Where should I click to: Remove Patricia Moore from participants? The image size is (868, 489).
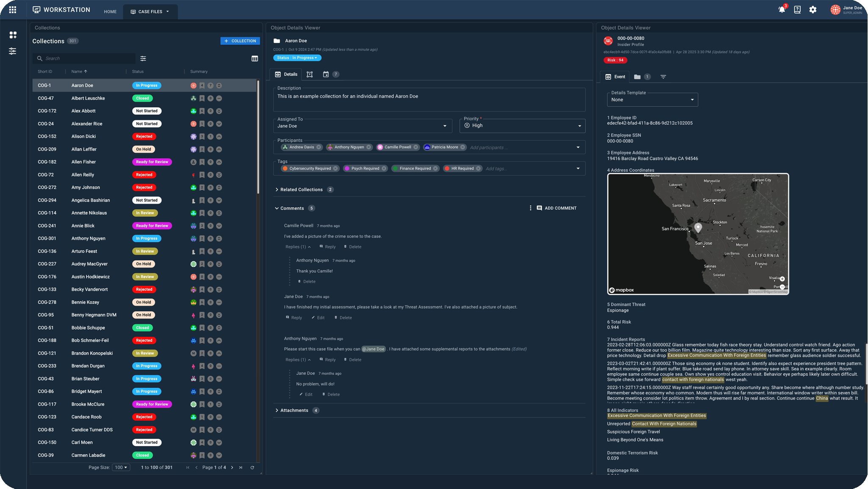click(463, 147)
